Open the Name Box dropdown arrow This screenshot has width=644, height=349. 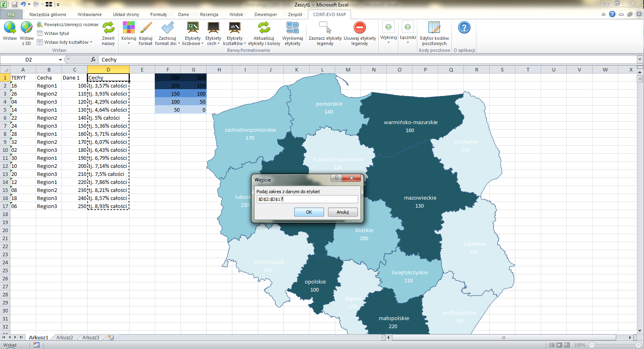60,59
